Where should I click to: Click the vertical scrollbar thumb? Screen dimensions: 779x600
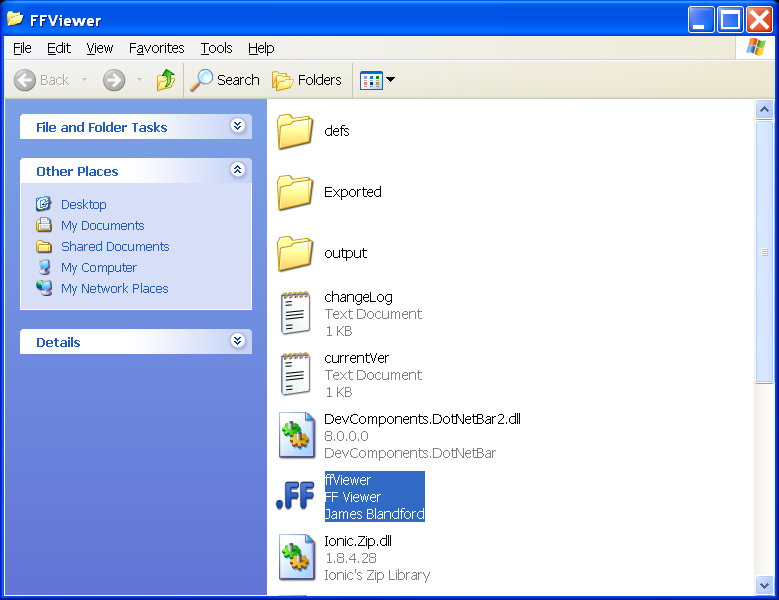[x=764, y=252]
